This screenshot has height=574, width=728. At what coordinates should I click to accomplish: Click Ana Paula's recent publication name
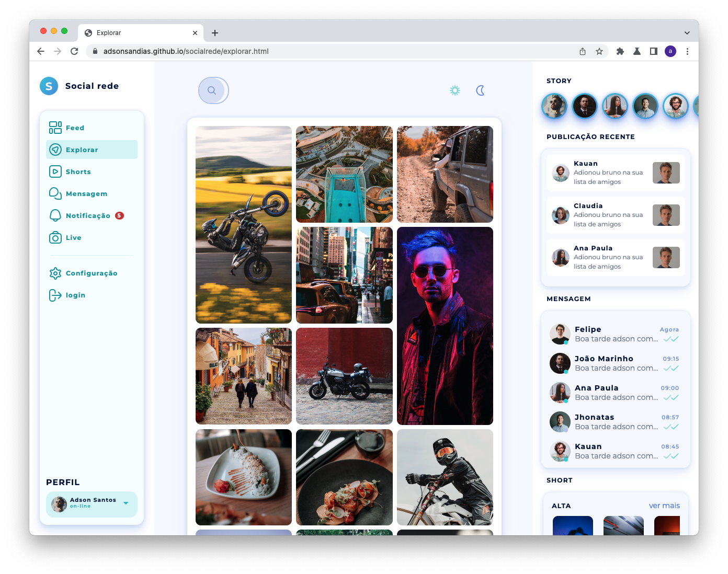[x=593, y=248]
